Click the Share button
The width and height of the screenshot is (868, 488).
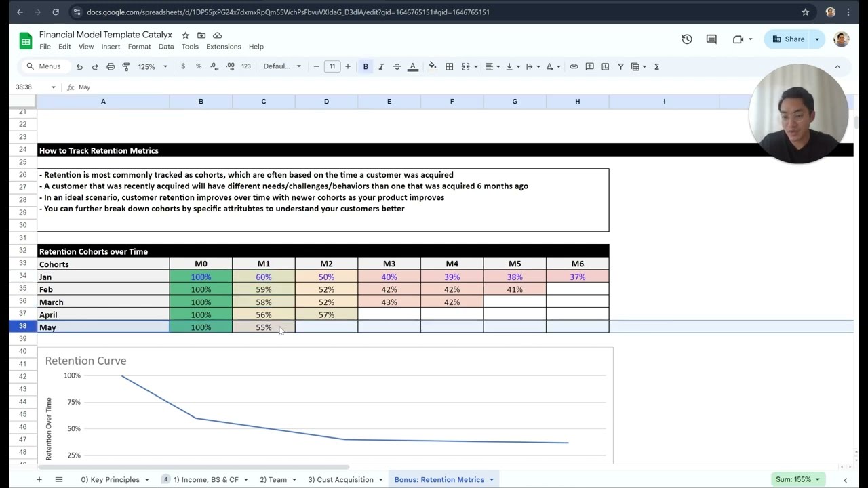pos(787,39)
